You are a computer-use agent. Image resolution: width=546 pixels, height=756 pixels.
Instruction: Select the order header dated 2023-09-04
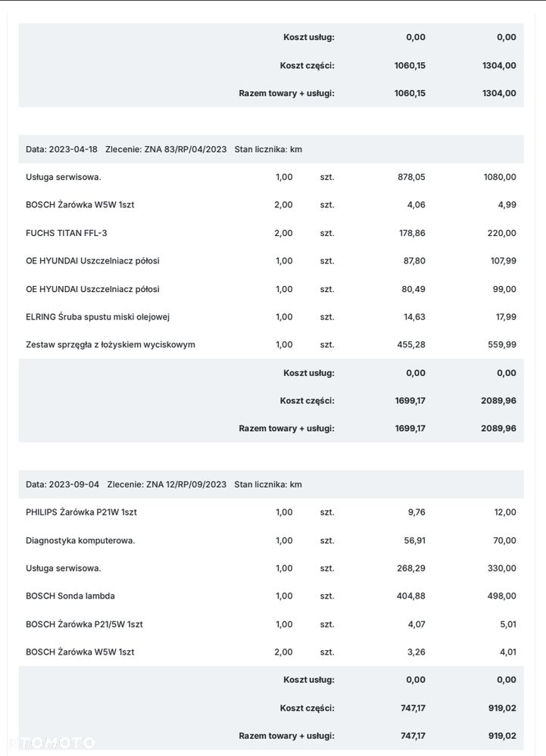tap(271, 484)
